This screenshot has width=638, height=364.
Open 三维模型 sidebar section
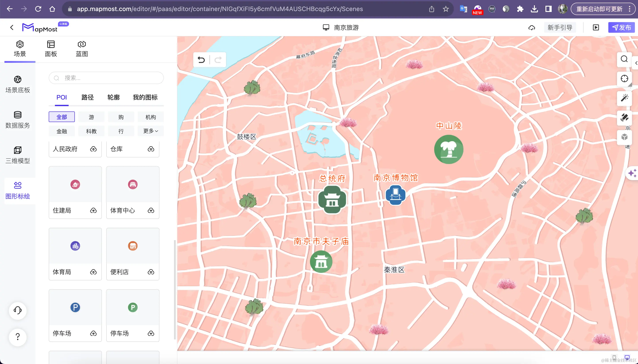pyautogui.click(x=17, y=155)
